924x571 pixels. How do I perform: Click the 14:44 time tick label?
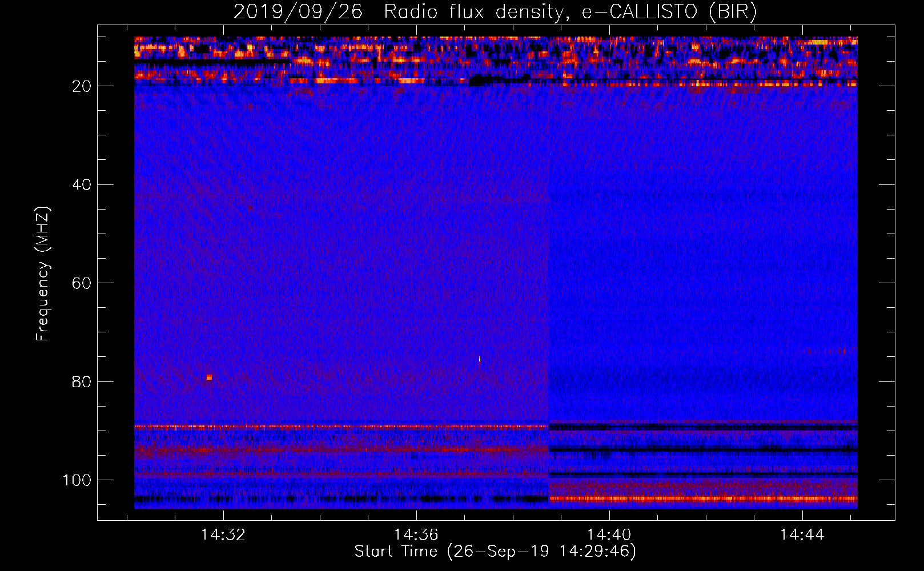click(x=802, y=534)
